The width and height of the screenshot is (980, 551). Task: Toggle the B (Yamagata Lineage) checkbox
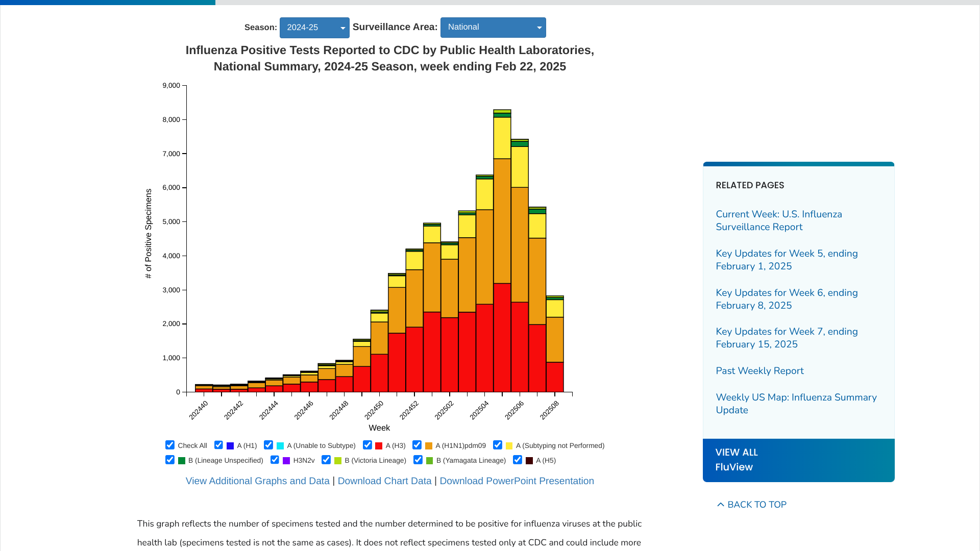point(418,460)
